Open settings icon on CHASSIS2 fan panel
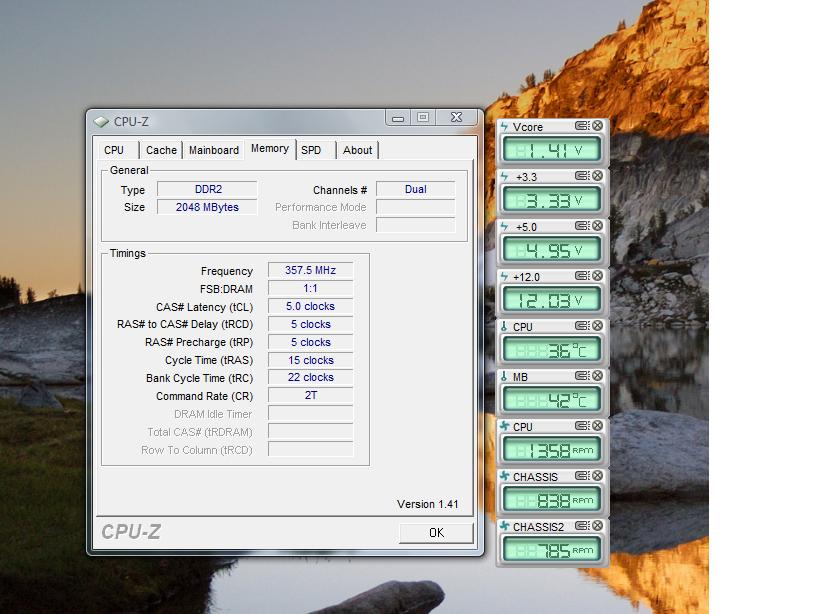Viewport: 840px width, 614px height. click(582, 526)
